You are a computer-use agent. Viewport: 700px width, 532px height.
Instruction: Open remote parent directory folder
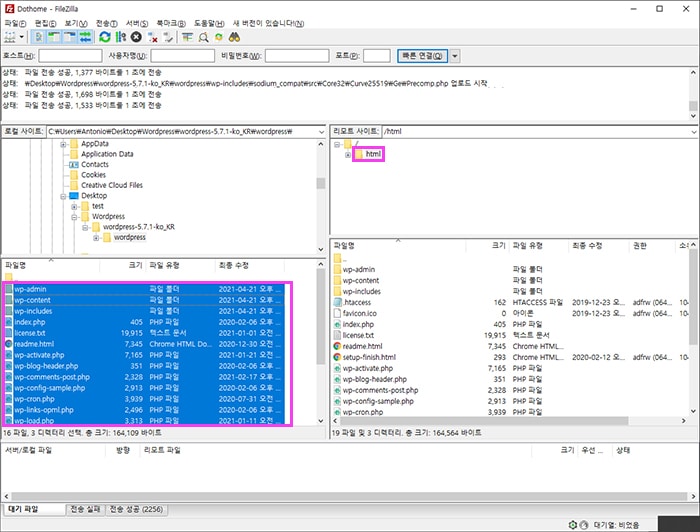(x=339, y=258)
